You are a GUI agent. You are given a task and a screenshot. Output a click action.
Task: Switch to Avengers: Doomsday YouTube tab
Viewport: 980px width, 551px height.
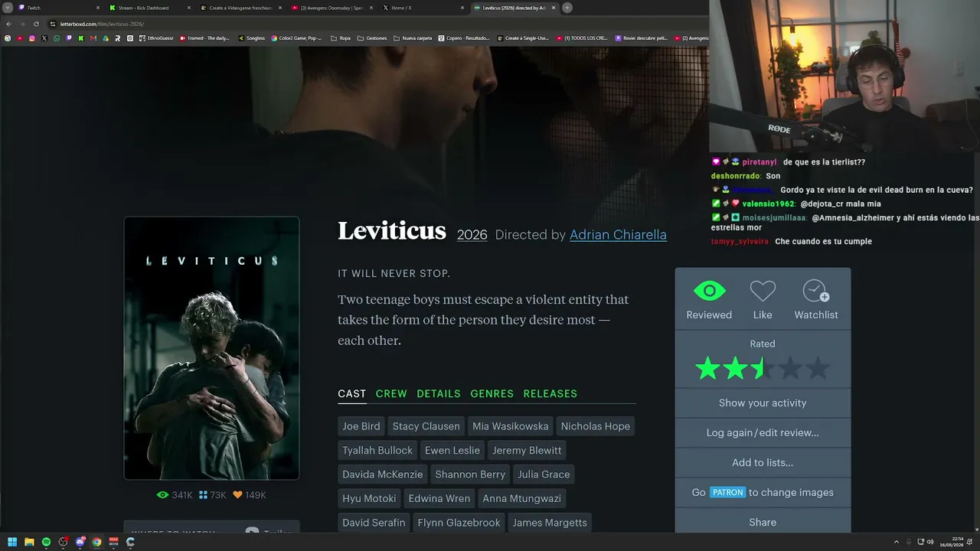point(332,8)
